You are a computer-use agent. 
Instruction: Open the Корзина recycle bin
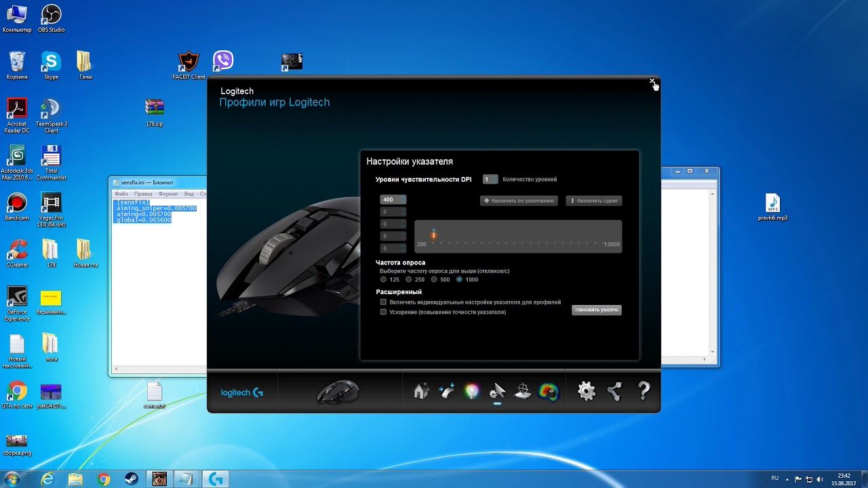click(x=17, y=66)
